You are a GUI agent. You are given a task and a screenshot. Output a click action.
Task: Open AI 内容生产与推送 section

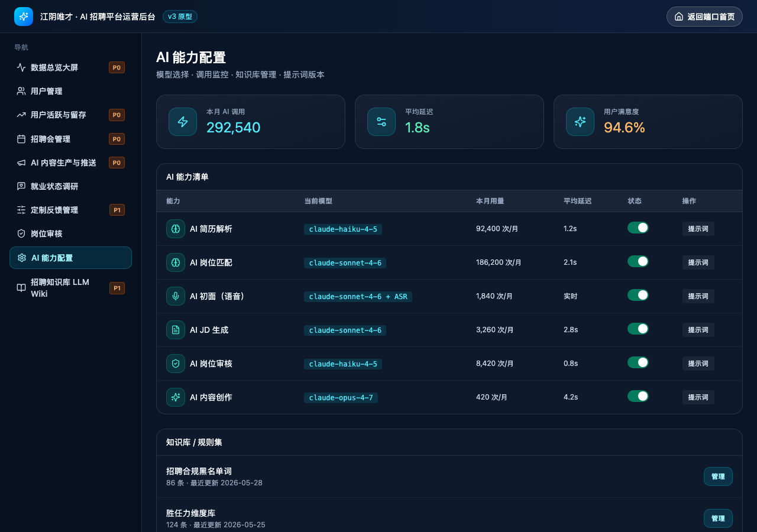click(70, 163)
